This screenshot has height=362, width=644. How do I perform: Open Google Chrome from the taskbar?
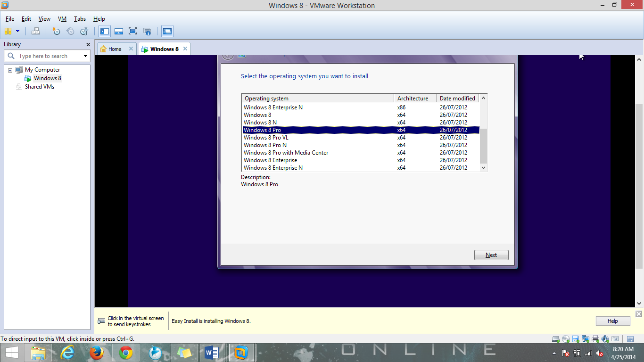[126, 353]
